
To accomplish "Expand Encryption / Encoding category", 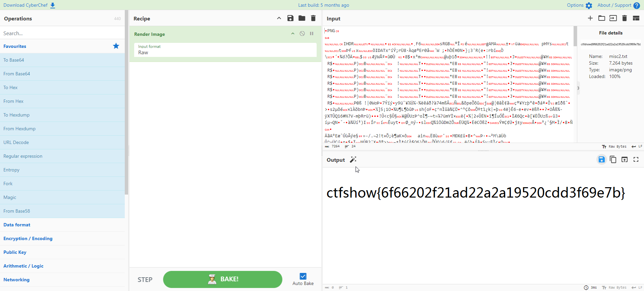I will pos(62,238).
